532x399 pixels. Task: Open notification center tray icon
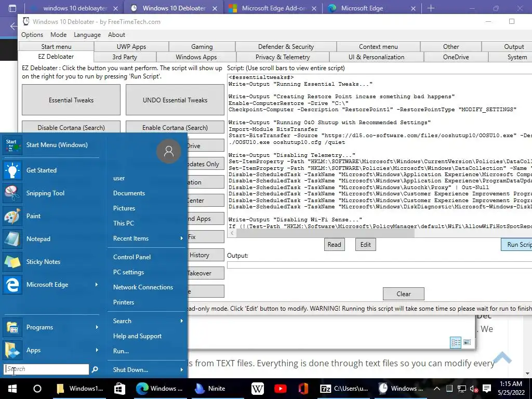click(486, 389)
